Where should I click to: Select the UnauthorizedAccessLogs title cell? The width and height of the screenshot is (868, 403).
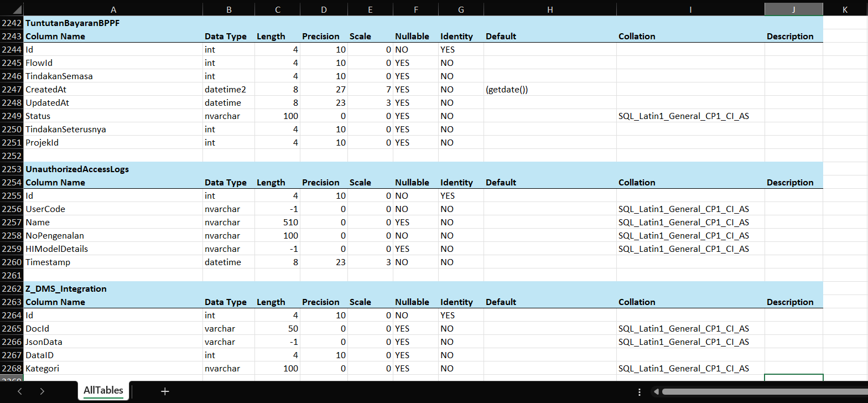[77, 169]
